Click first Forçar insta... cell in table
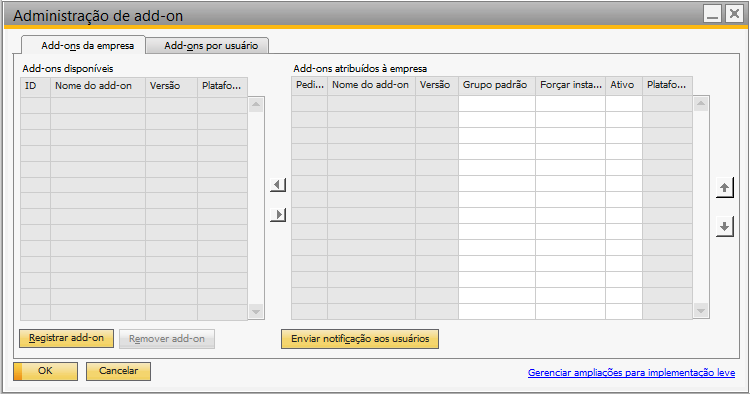The image size is (750, 394). (x=570, y=103)
